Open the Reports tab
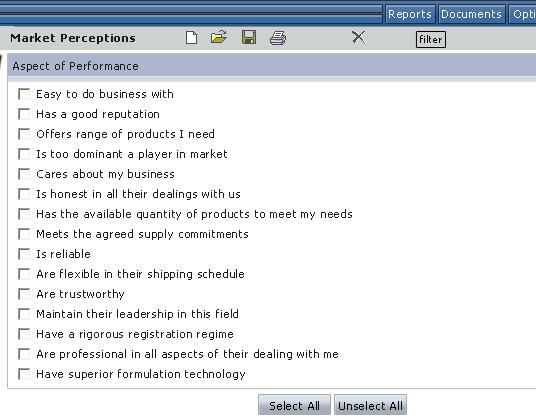536x420 pixels. pos(410,14)
